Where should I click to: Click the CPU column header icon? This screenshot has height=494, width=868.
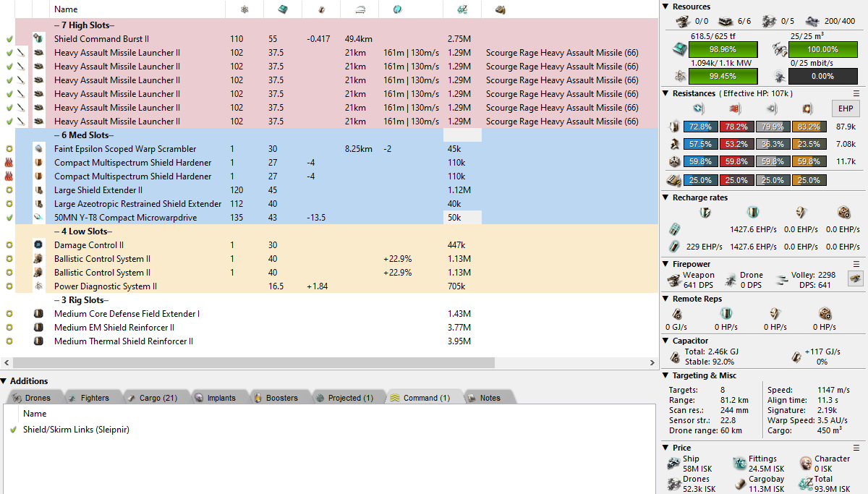click(281, 9)
